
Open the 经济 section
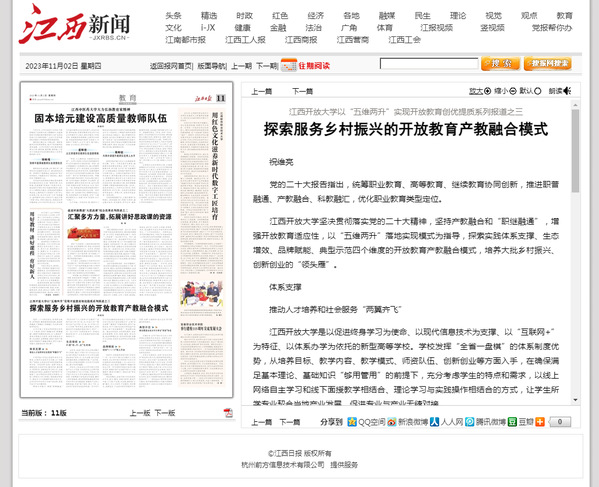[x=316, y=16]
